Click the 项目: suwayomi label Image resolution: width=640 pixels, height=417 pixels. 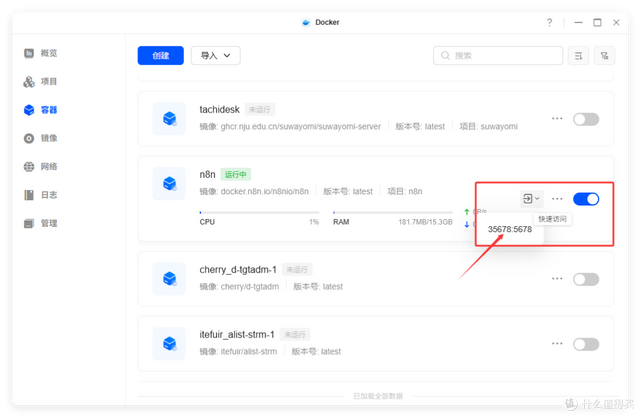point(489,126)
